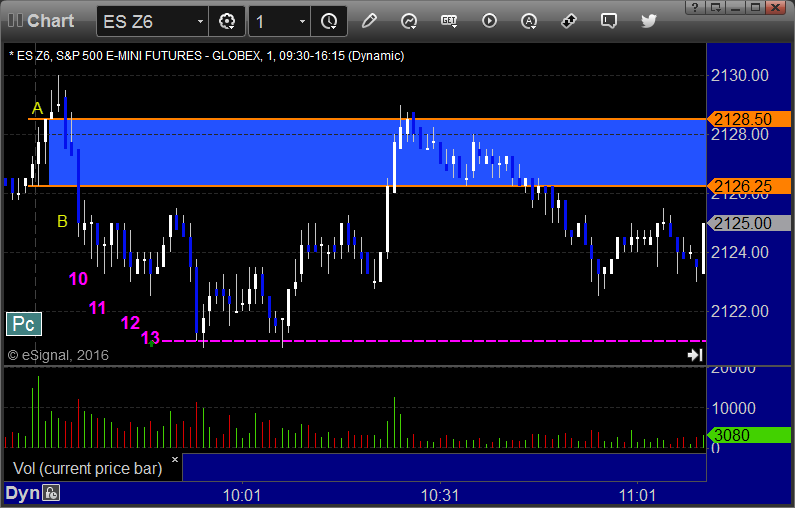The width and height of the screenshot is (795, 508).
Task: Click the 2126.25 orange price marker
Action: [749, 186]
